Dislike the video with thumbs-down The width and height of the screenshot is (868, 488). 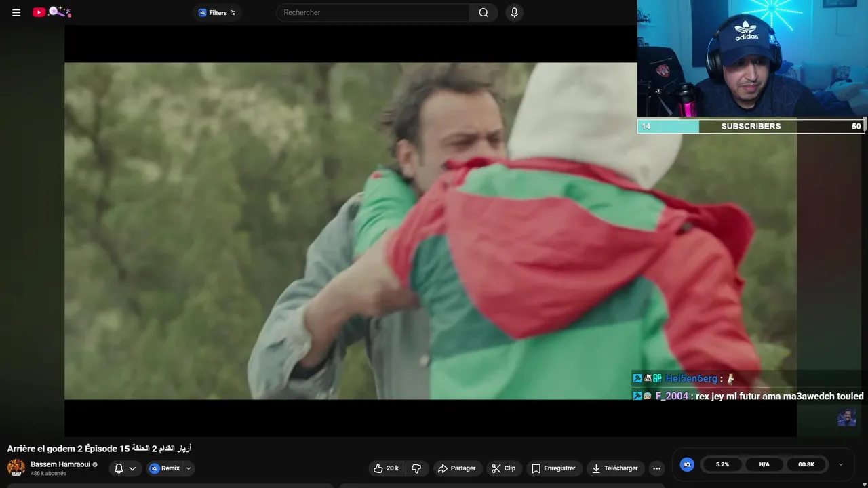pos(416,468)
